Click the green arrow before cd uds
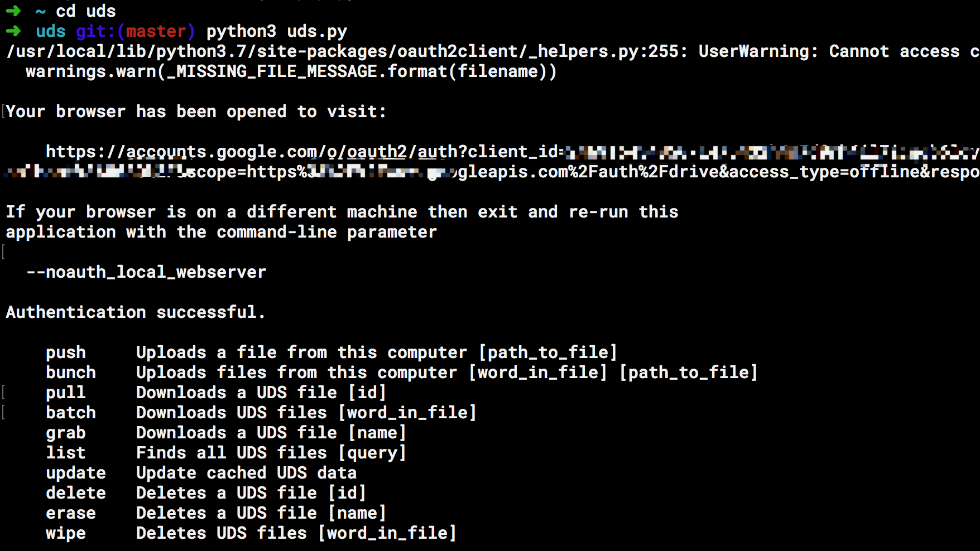The width and height of the screenshot is (980, 551). (13, 11)
